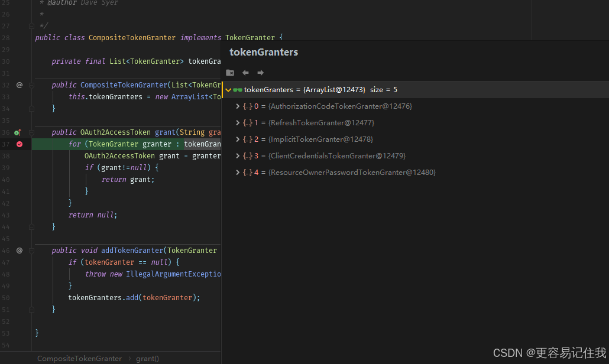The width and height of the screenshot is (609, 364).
Task: Select the ResourceOwnerPasswordTokenGranter@12480 row
Action: point(415,173)
